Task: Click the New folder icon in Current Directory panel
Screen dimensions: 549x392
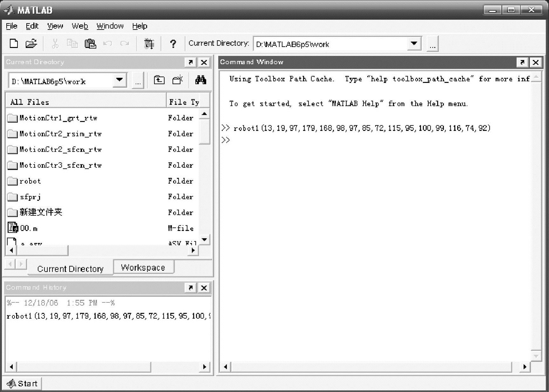Action: click(x=178, y=80)
